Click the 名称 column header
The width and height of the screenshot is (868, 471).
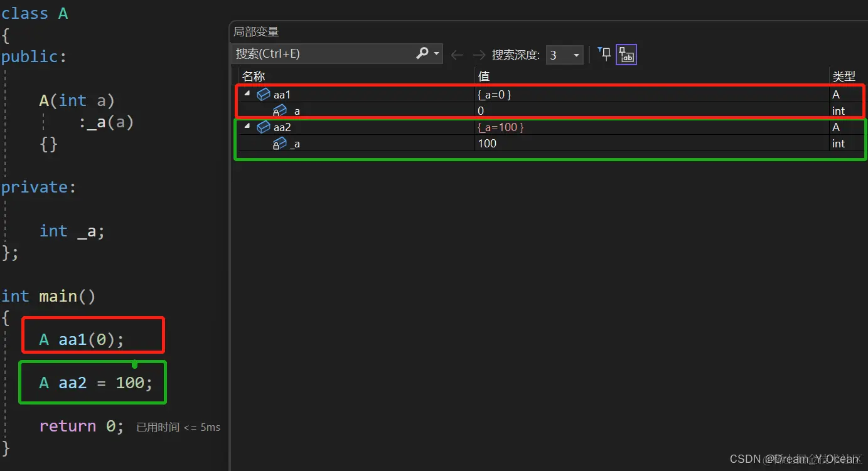pyautogui.click(x=254, y=77)
